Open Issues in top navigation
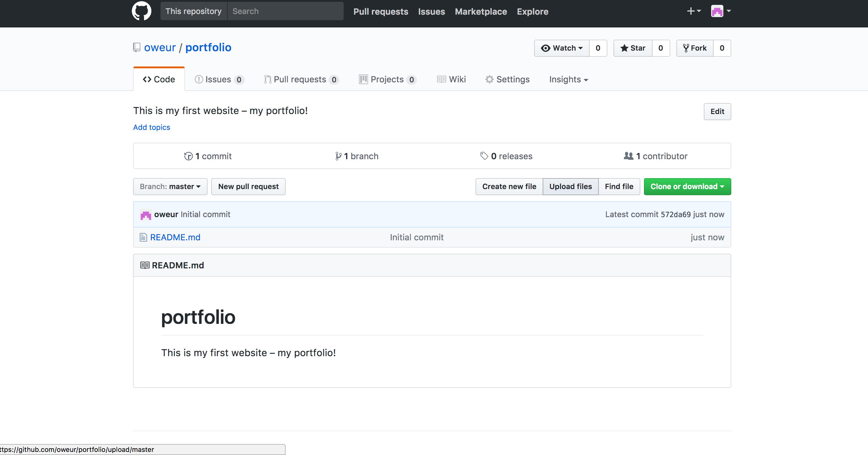 click(432, 12)
